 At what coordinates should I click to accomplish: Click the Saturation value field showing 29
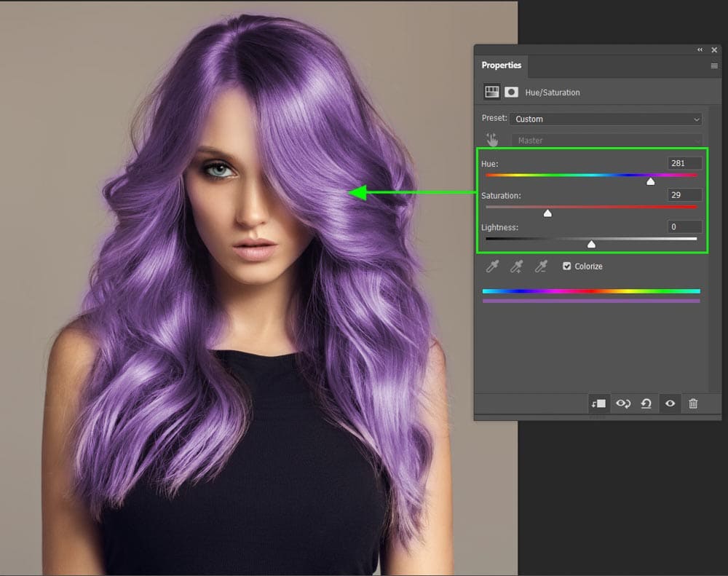click(x=684, y=195)
